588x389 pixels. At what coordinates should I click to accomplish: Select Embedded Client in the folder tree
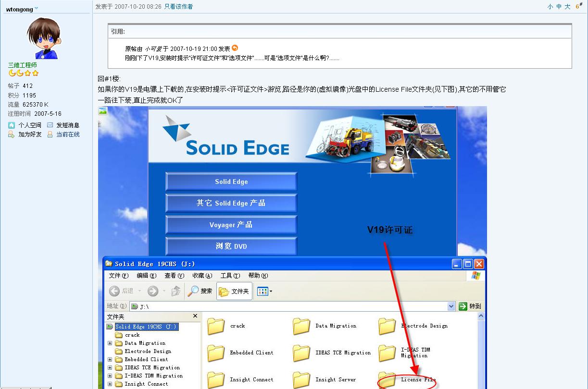tap(146, 360)
